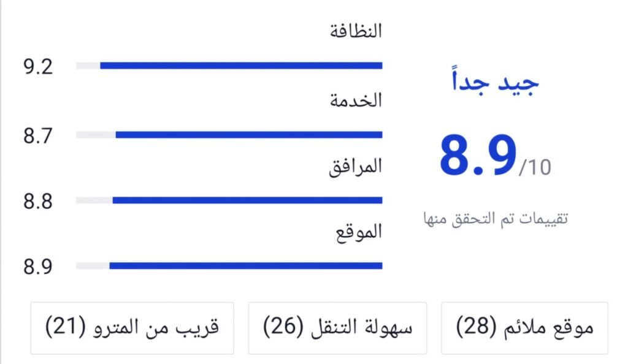Viewport: 628px width, 364px height.
Task: Click the small 8.9 location score
Action: pyautogui.click(x=38, y=267)
